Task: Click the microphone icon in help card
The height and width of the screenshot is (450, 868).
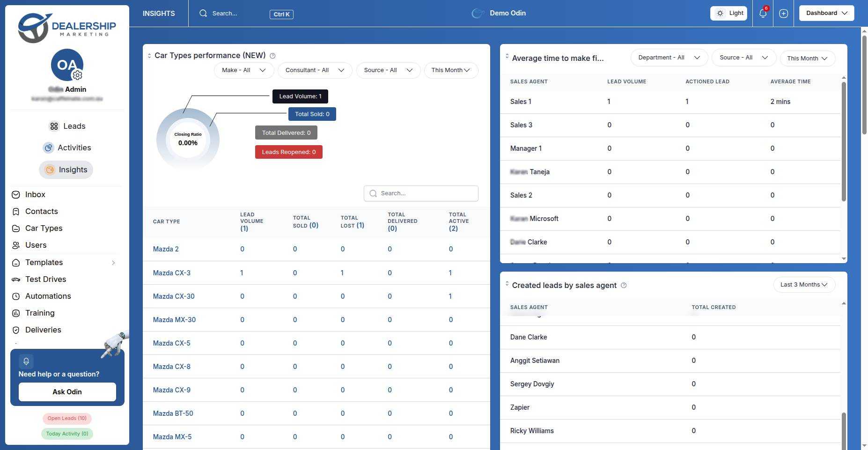Action: [26, 361]
